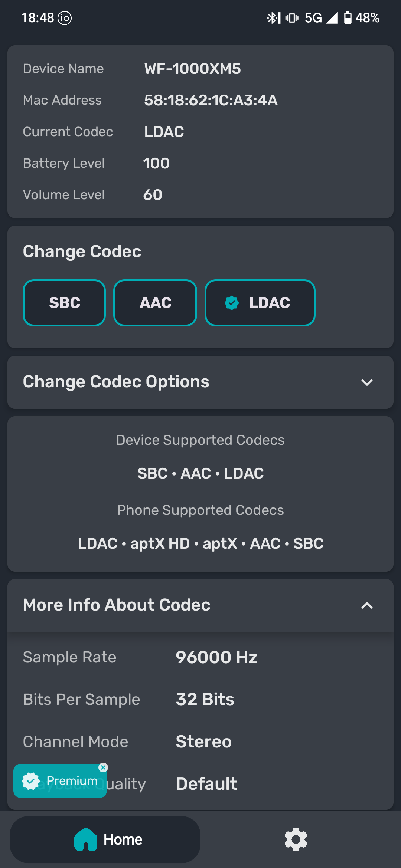
Task: Collapse More Info About Codec chevron
Action: click(x=367, y=605)
